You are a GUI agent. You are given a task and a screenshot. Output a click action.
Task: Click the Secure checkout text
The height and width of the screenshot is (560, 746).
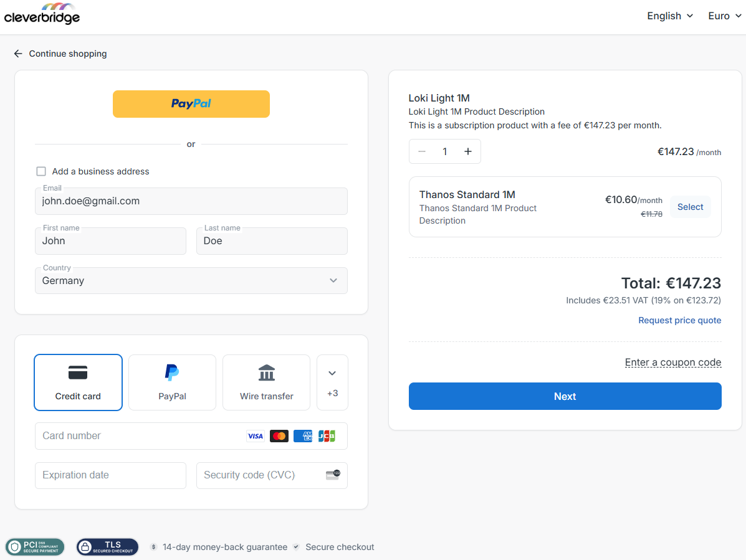click(x=340, y=547)
